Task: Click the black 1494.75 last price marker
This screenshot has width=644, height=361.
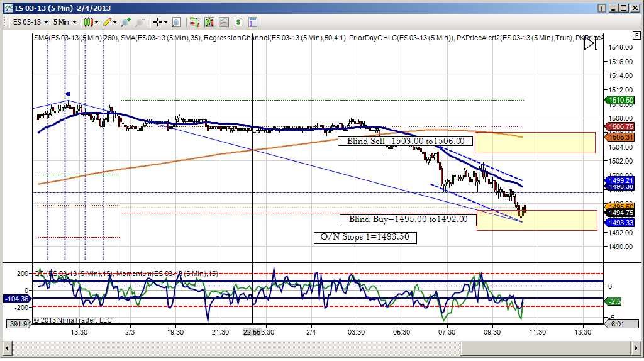Action: click(619, 213)
